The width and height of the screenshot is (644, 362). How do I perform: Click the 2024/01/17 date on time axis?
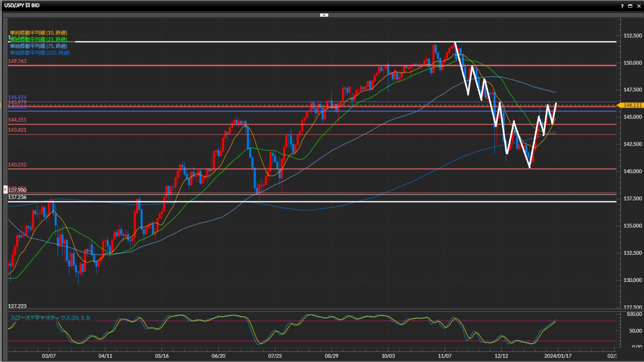(x=557, y=356)
